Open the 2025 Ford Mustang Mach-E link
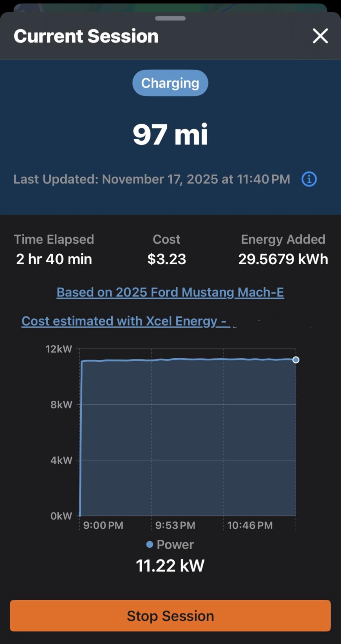The image size is (341, 644). click(170, 292)
